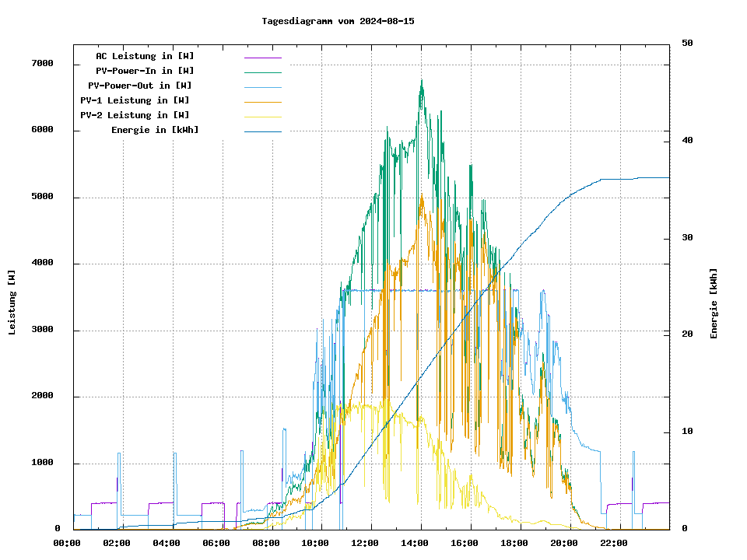Select the PV-Power-Out legend label
The width and height of the screenshot is (747, 560).
[x=140, y=86]
